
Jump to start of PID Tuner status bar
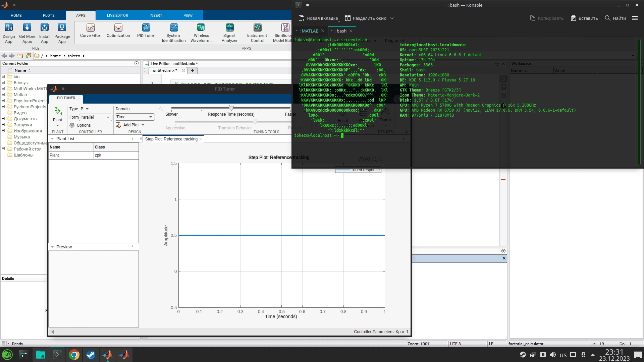pos(52,332)
